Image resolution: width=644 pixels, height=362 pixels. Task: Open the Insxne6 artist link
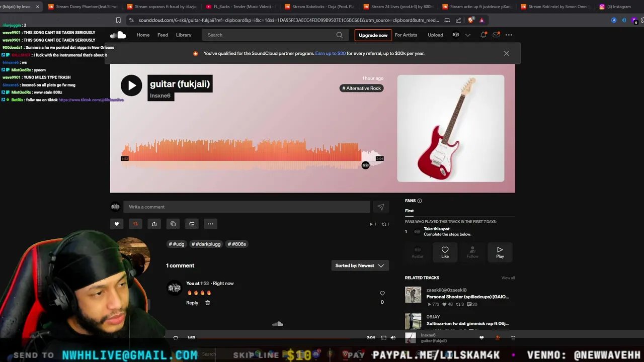pos(160,96)
